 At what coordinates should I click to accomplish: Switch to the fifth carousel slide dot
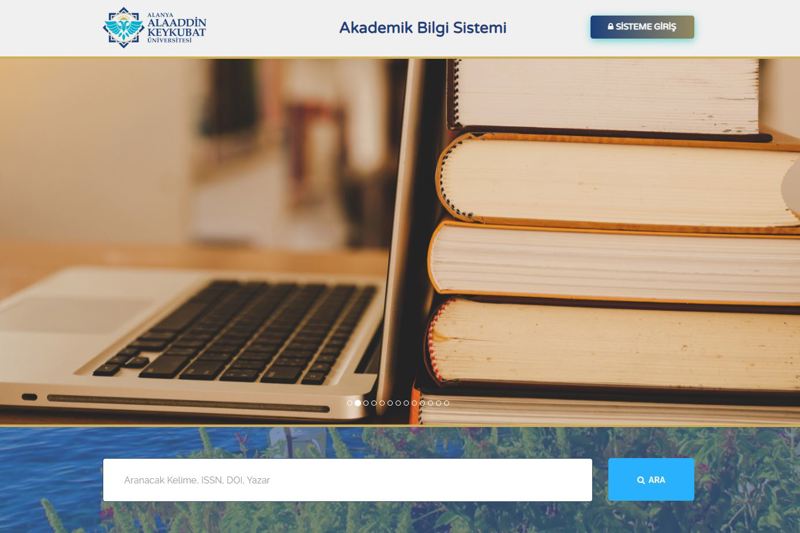pyautogui.click(x=382, y=403)
